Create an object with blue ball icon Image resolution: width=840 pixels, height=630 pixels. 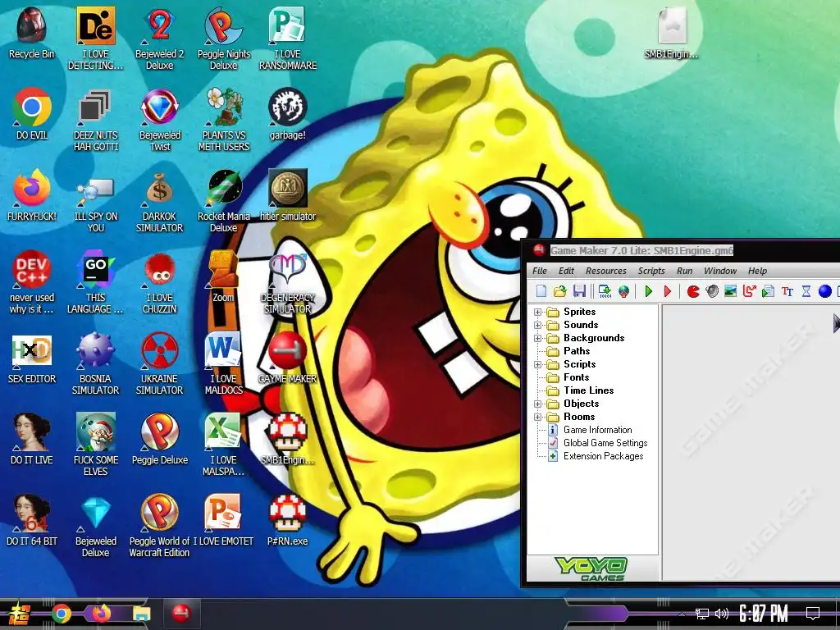coord(825,291)
